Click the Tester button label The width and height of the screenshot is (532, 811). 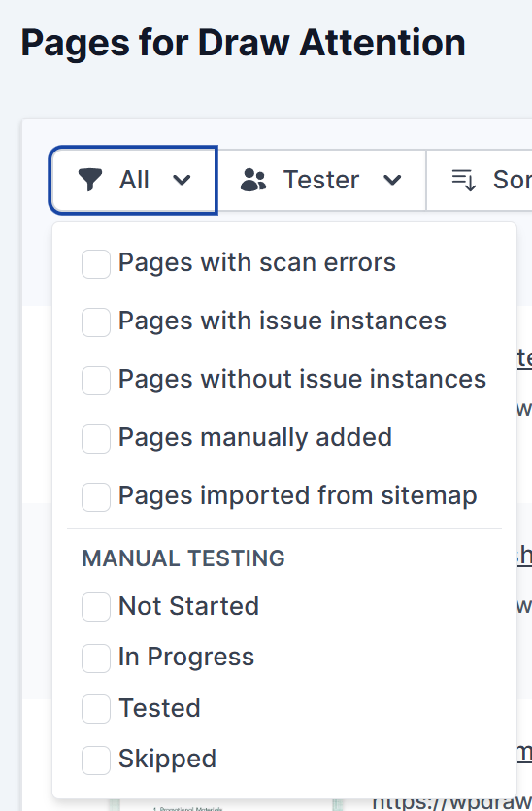coord(321,180)
